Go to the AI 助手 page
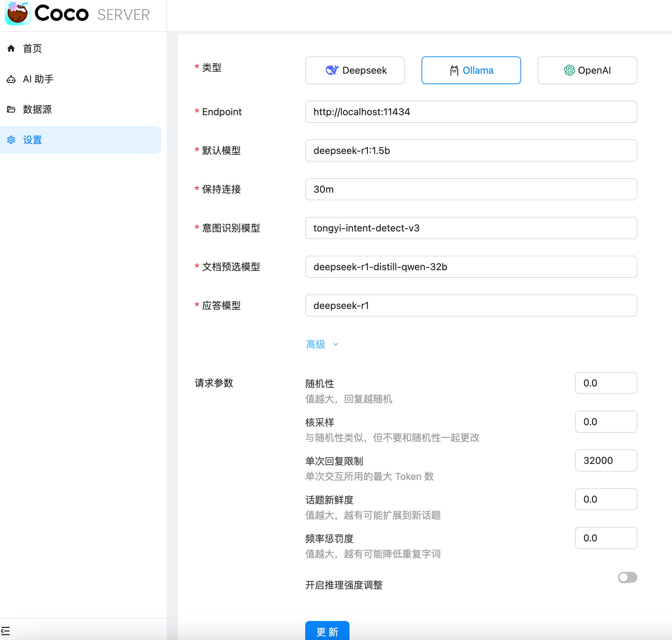 [x=38, y=79]
